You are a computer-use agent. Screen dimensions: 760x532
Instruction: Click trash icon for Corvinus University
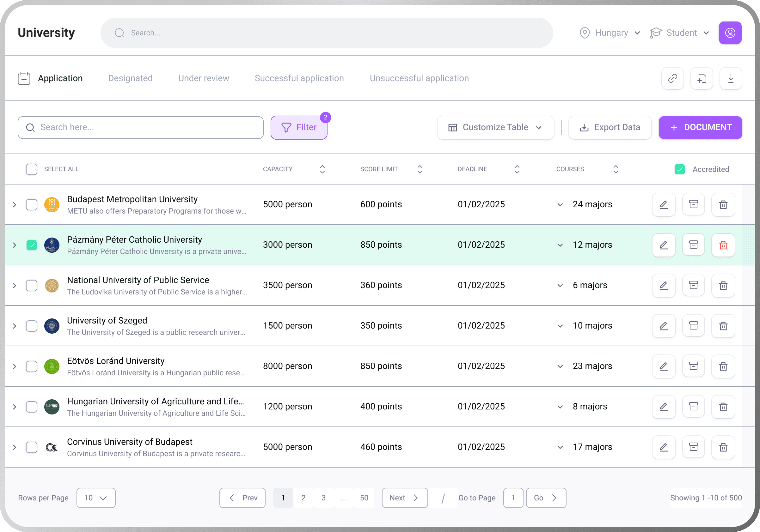click(723, 447)
